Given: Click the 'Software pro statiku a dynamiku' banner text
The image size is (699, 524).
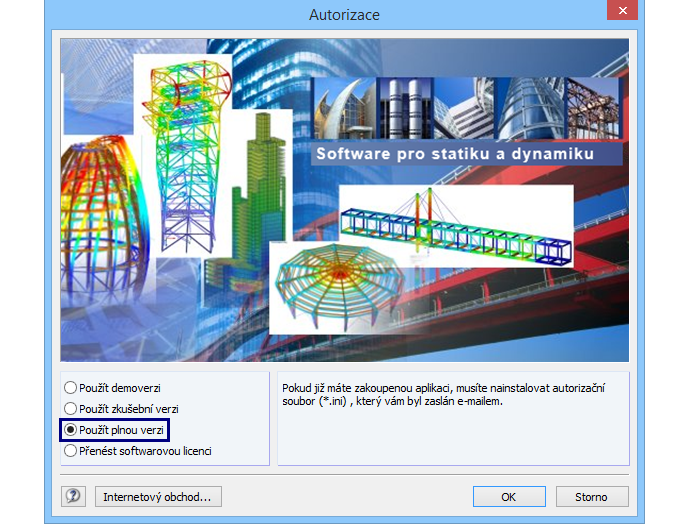Looking at the screenshot, I should tap(455, 154).
